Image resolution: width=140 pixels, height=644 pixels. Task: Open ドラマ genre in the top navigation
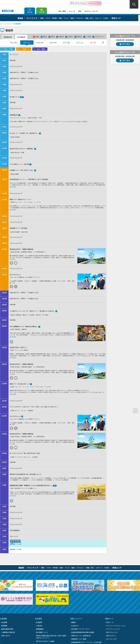(48, 18)
